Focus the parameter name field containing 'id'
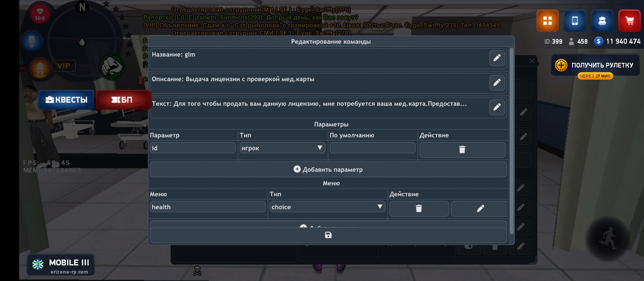644x281 pixels. [193, 148]
